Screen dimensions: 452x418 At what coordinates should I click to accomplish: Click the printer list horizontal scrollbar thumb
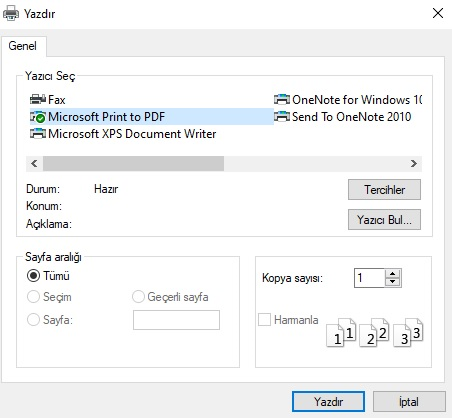pyautogui.click(x=133, y=164)
